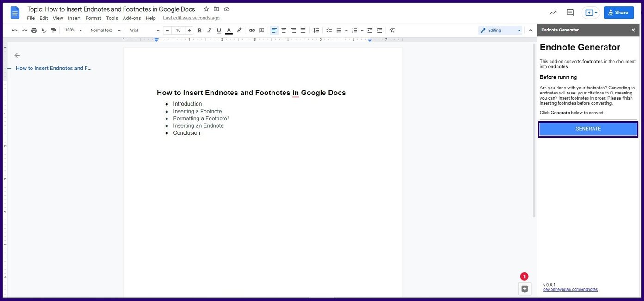Open the comment history
644x301 pixels.
click(x=570, y=13)
